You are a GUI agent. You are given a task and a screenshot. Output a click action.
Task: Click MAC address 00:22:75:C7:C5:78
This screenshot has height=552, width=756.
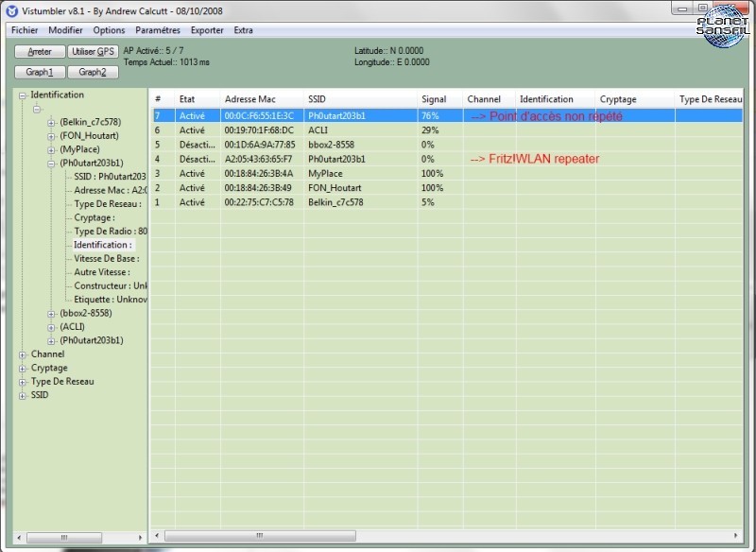coord(259,202)
